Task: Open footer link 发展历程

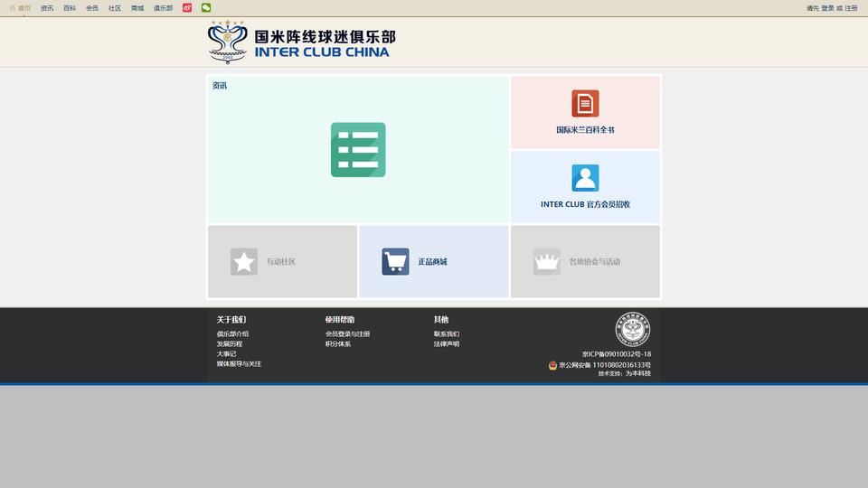Action: 229,344
